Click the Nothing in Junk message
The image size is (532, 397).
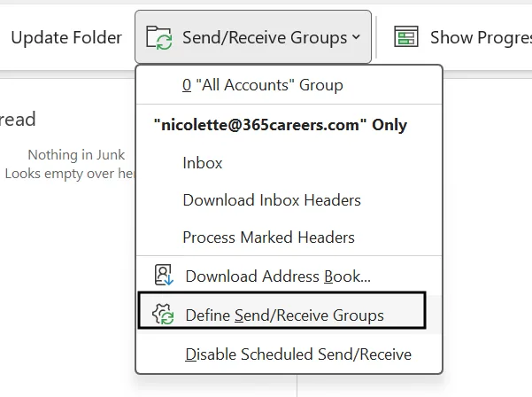(76, 155)
